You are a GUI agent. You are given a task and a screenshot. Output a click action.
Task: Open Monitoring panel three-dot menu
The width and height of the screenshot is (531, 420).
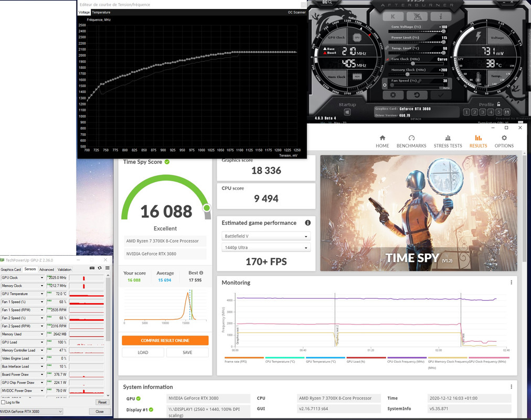512,282
